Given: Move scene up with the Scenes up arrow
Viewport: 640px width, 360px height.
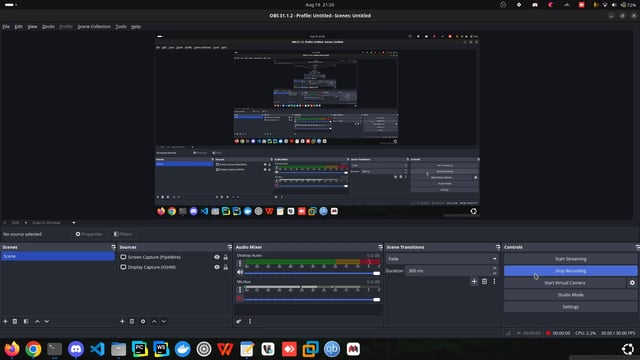Looking at the screenshot, I should click(x=37, y=321).
